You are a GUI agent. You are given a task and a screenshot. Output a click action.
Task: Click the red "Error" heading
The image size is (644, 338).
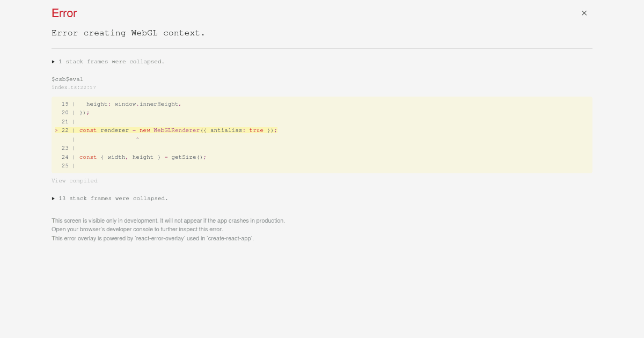pyautogui.click(x=64, y=13)
